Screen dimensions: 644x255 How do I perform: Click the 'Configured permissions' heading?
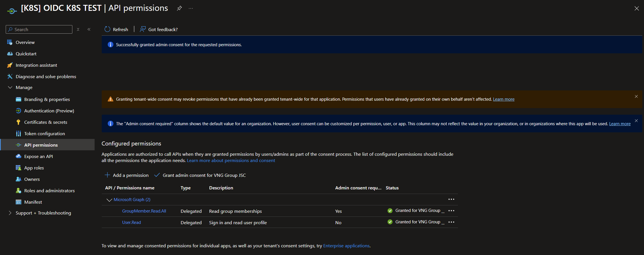131,143
